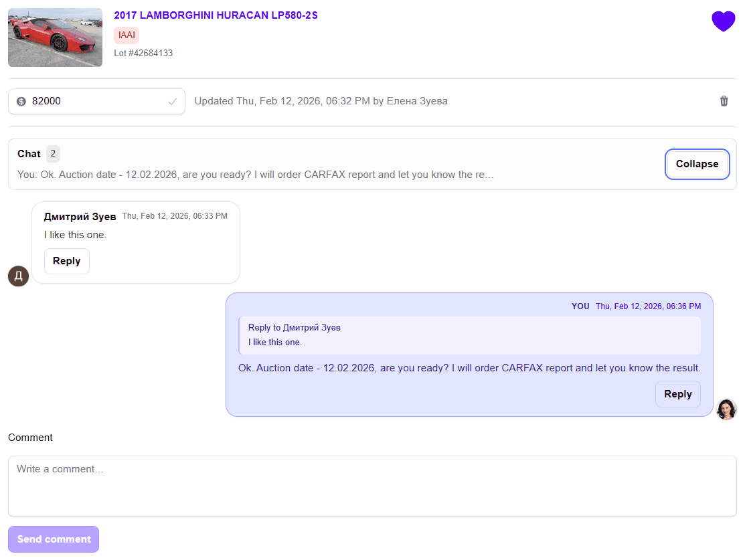Toggle the heart to unfavorite the listing
Viewport: 745px width, 560px height.
724,21
